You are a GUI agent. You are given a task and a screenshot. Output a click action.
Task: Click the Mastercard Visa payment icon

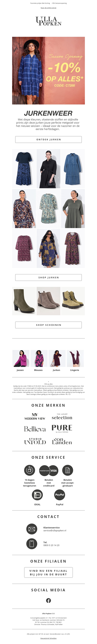tap(49, 470)
